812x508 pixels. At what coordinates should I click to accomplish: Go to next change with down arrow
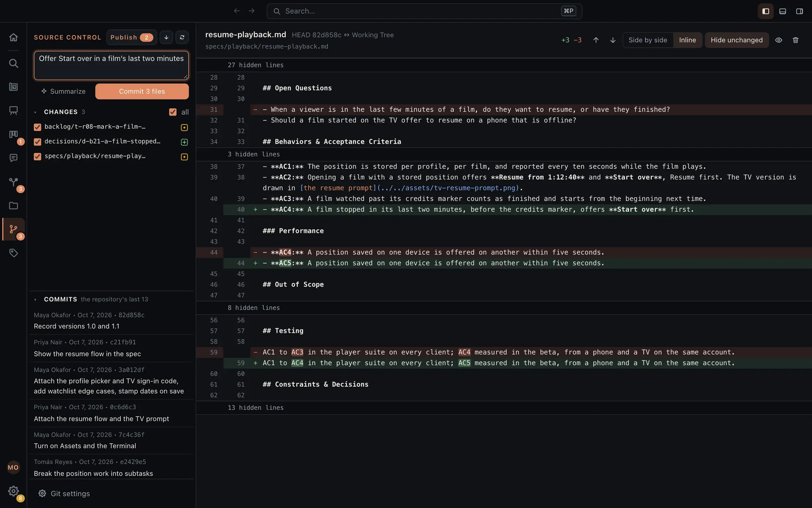[613, 40]
